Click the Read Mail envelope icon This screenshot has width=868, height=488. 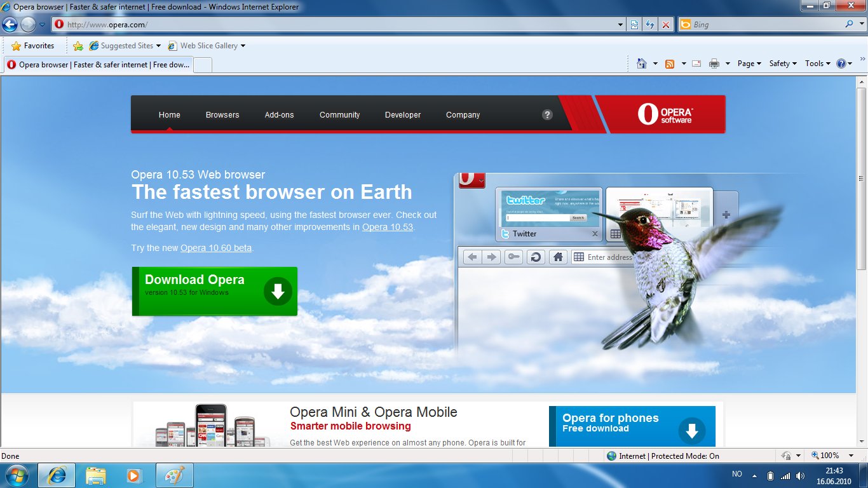click(x=696, y=64)
